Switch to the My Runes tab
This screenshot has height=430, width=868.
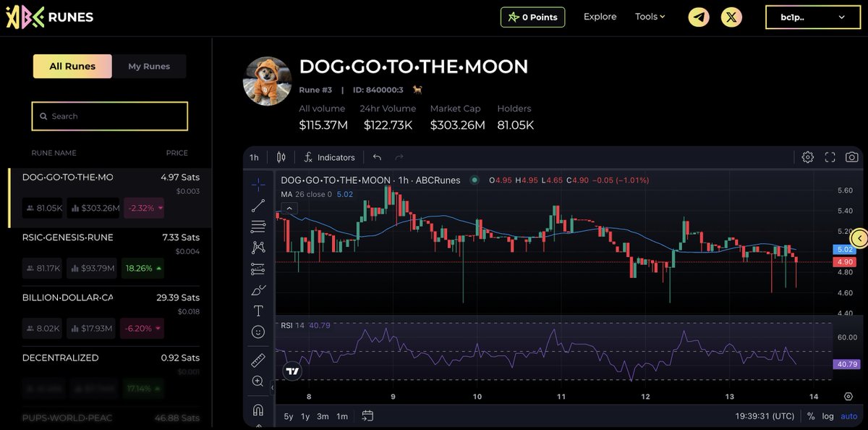pos(150,66)
